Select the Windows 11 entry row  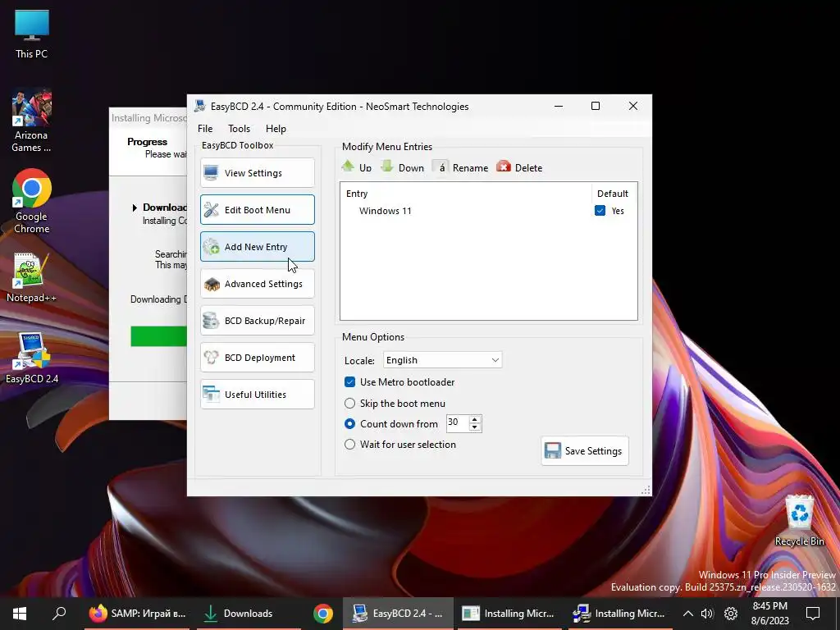(x=489, y=211)
